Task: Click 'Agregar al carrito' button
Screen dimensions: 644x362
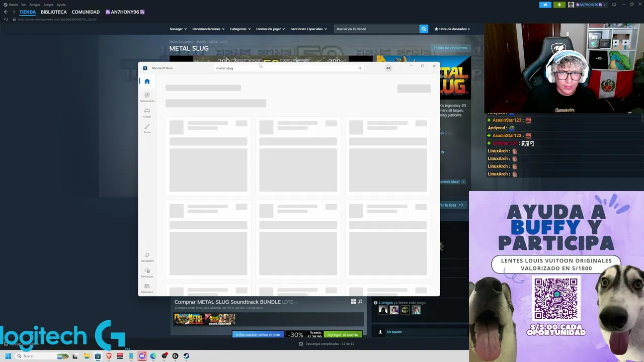Action: (343, 334)
